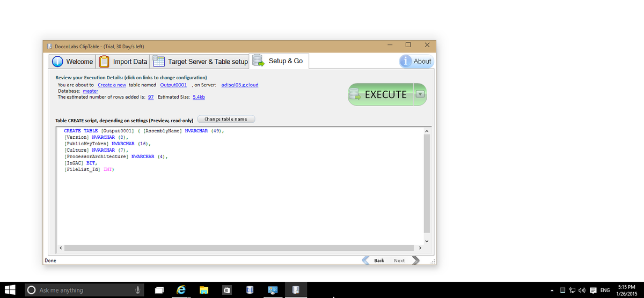Select the Setup & Go tab
This screenshot has height=298, width=644.
tap(279, 61)
